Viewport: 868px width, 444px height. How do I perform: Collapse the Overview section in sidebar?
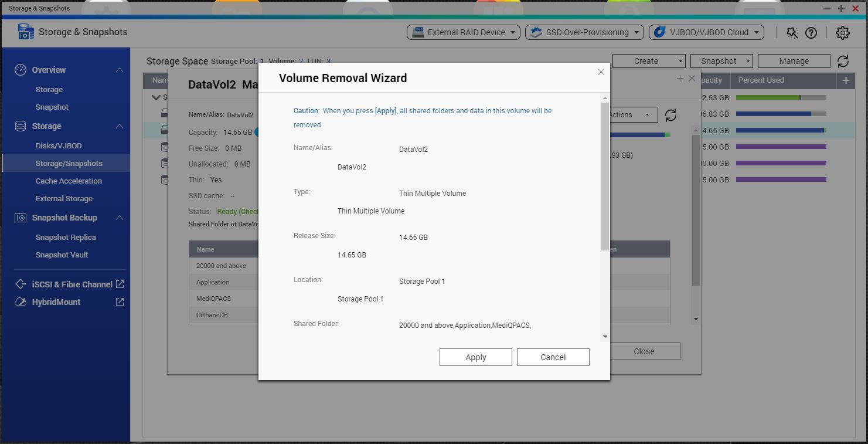click(x=120, y=70)
